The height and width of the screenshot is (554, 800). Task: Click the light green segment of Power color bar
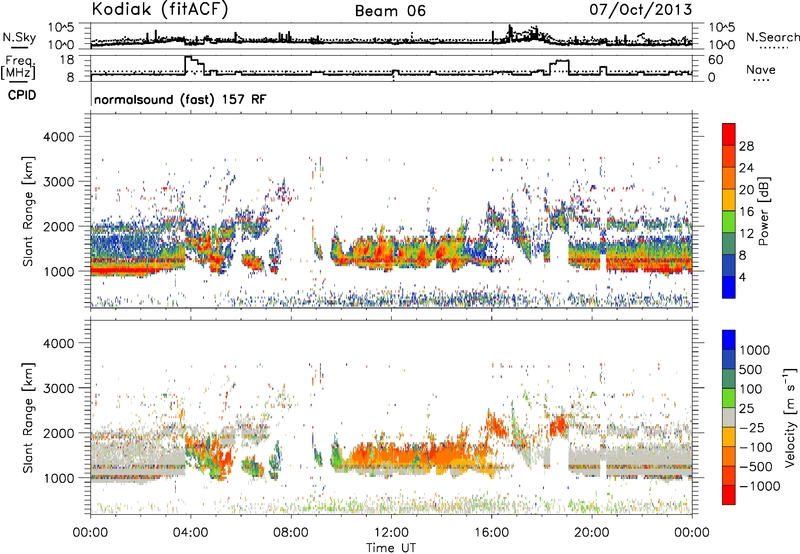pos(729,221)
